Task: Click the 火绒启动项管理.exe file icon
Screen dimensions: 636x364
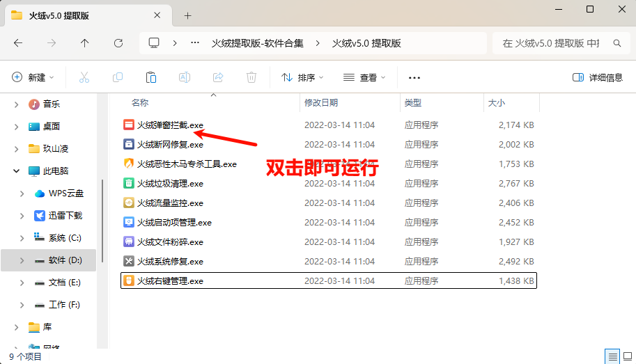Action: tap(129, 222)
